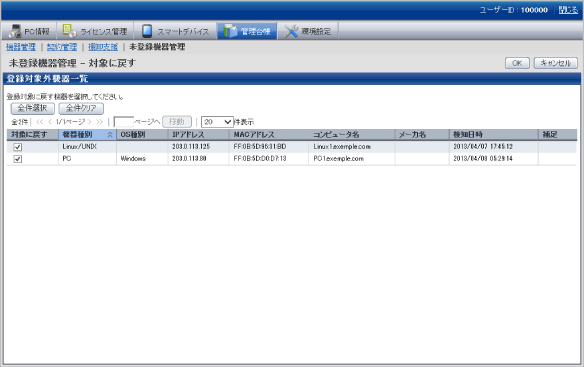Open the PC情報 tab
Image resolution: width=584 pixels, height=367 pixels.
click(x=29, y=31)
